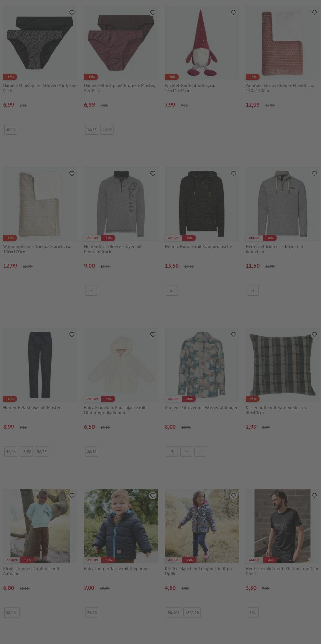Pick size 48/50 for Herren-Relaxhose
321x644 pixels.
26,451
